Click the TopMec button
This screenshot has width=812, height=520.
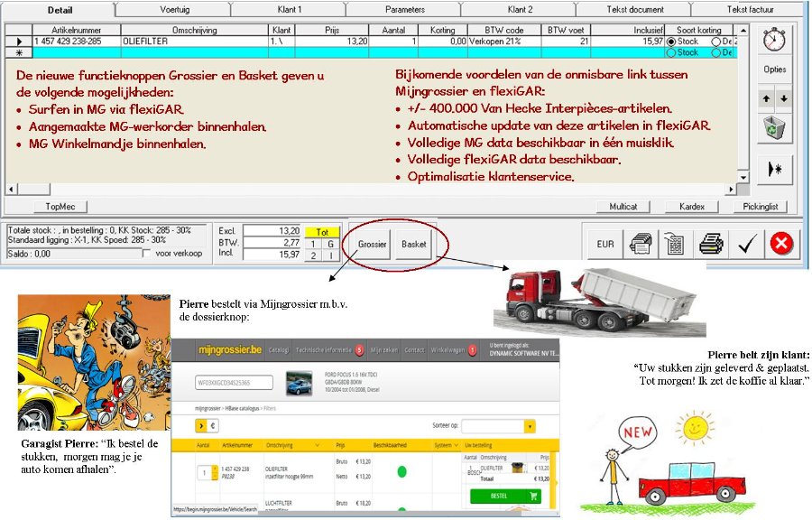[60, 207]
